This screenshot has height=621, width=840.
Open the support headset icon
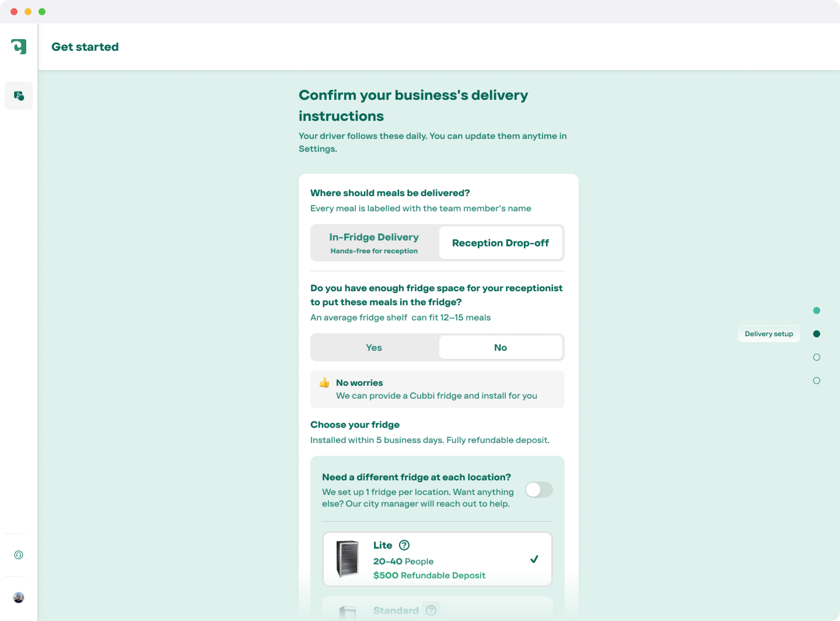tap(19, 555)
